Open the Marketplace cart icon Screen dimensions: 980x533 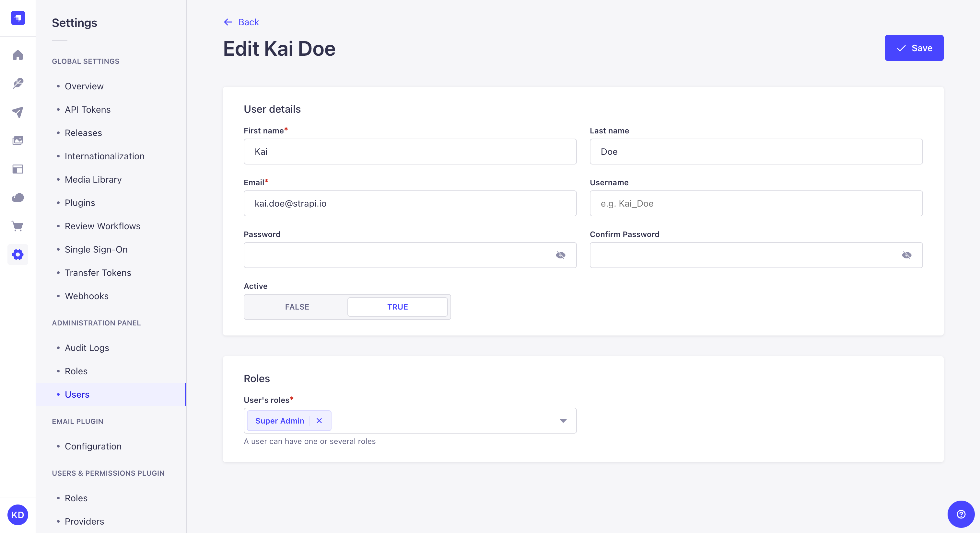(17, 226)
